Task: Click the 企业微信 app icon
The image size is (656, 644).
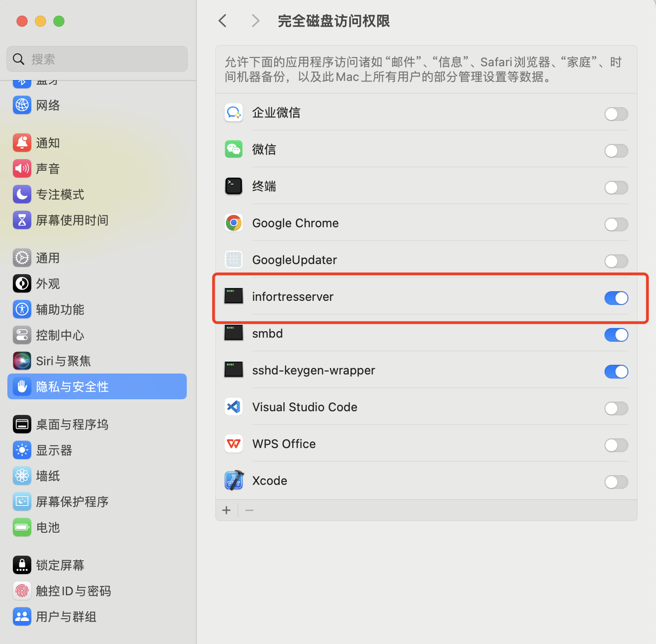Action: pyautogui.click(x=234, y=113)
